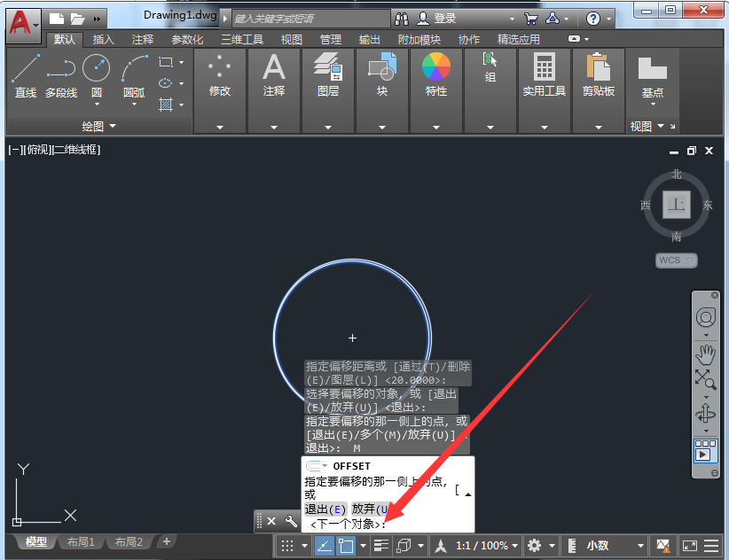The image size is (729, 560).
Task: Open the units 小数 dropdown
Action: (x=615, y=546)
